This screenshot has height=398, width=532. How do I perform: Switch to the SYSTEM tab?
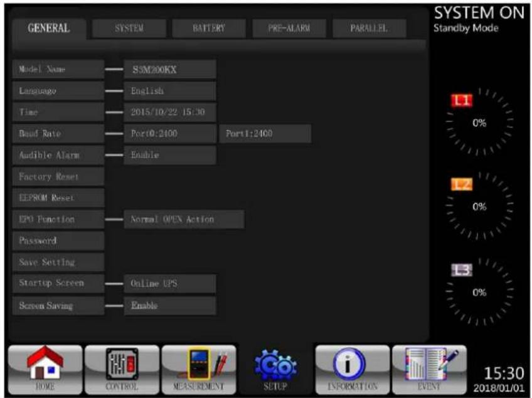click(129, 28)
